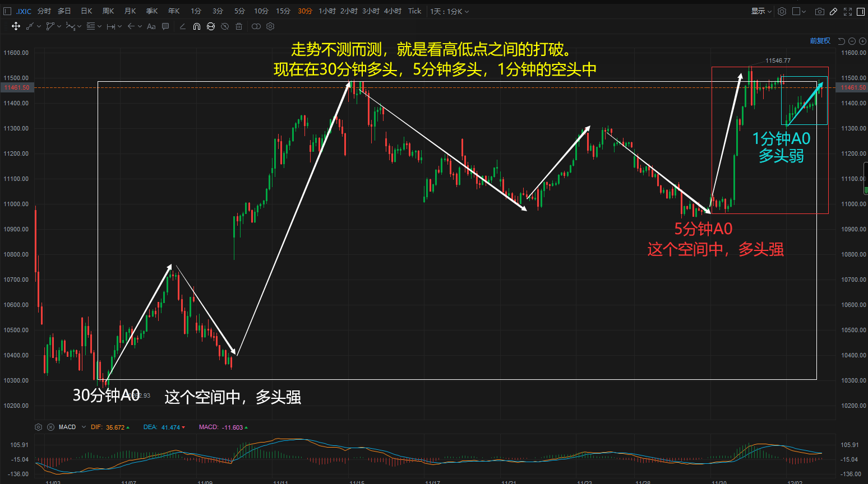Click the DIF value 35.672
This screenshot has width=868, height=484.
(x=116, y=427)
